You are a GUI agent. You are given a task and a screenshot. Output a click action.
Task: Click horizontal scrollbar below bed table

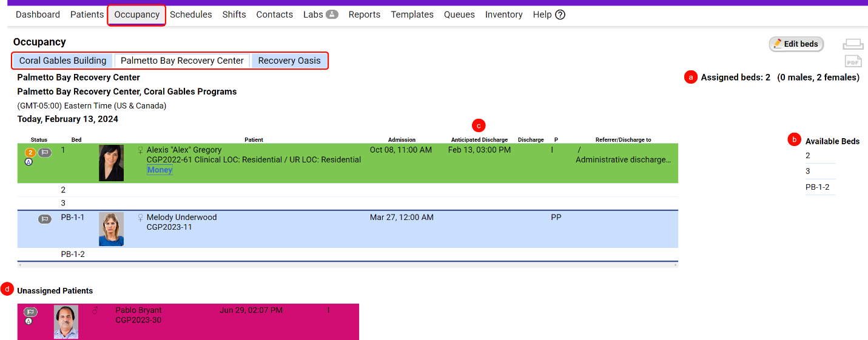348,265
